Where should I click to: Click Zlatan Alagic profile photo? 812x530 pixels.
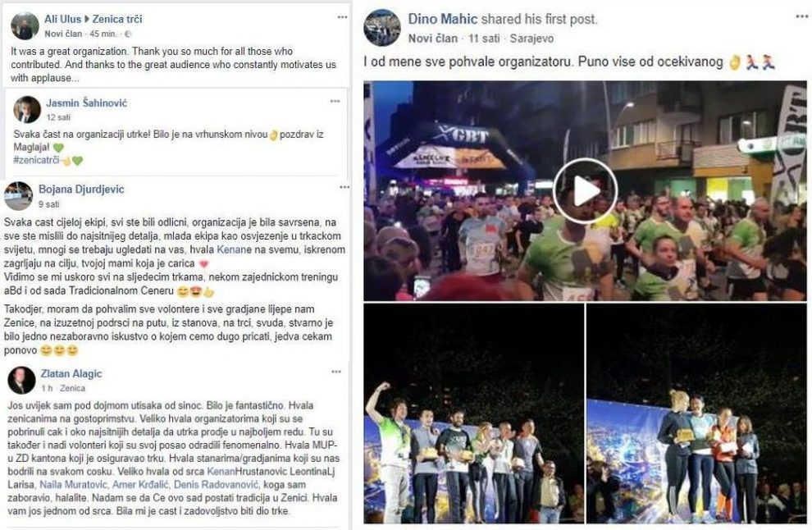tap(21, 381)
